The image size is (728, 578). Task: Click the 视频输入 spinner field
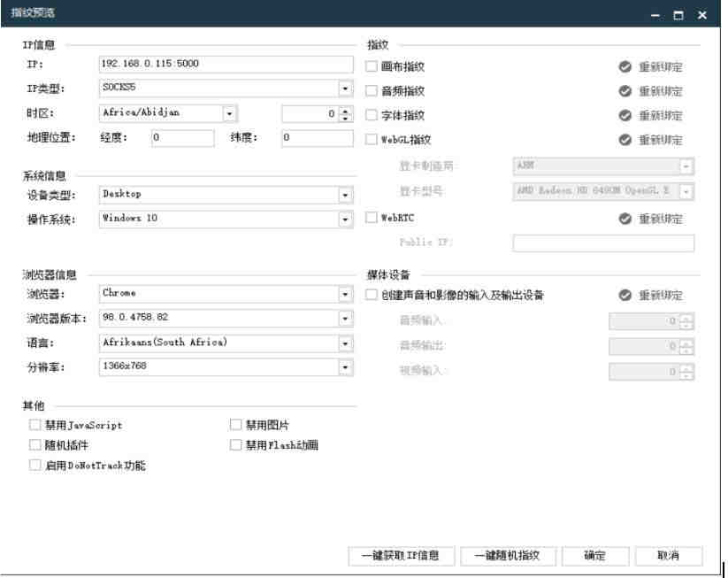point(651,371)
